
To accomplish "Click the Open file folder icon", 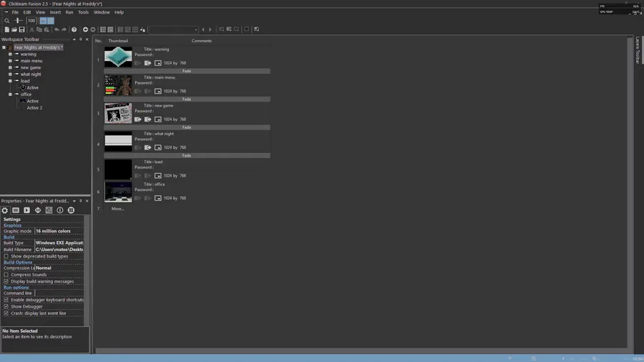I will (x=14, y=29).
